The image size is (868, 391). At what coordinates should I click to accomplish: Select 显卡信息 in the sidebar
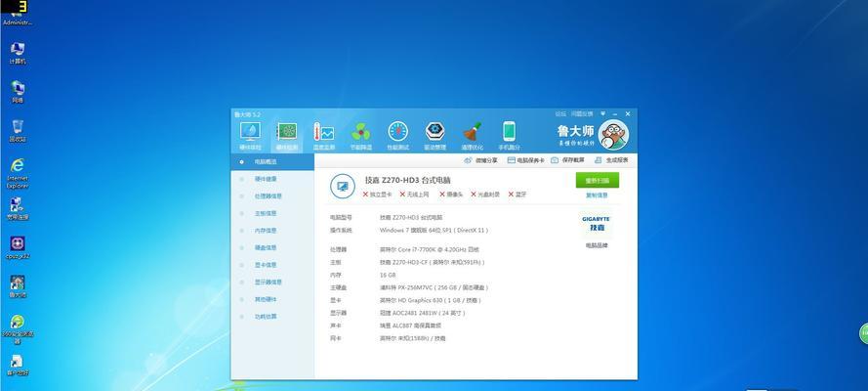(272, 265)
